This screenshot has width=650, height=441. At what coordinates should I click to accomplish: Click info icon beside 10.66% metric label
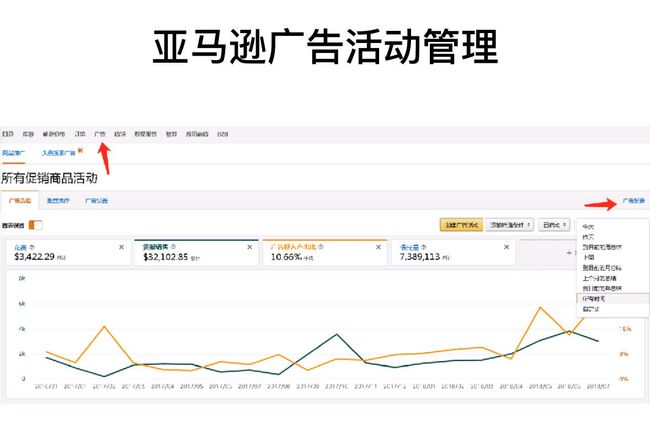tap(321, 247)
